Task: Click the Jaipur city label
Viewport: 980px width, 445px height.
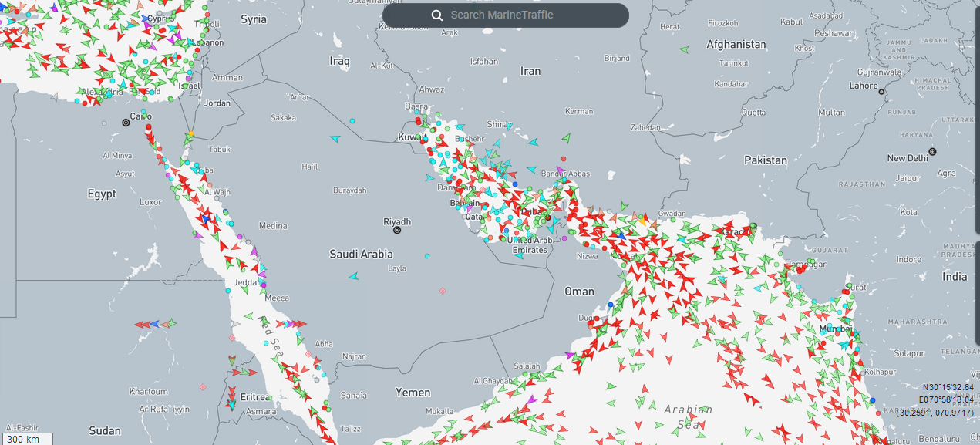Action: [907, 178]
